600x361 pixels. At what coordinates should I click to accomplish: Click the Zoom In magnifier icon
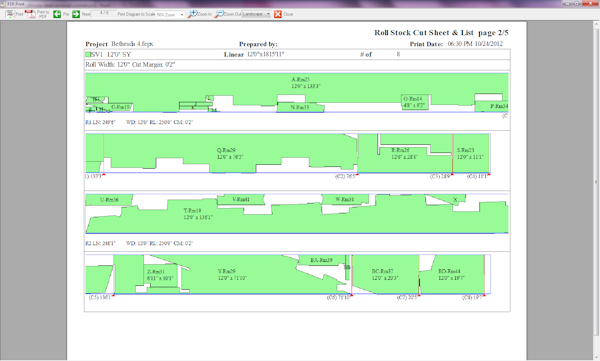(192, 14)
